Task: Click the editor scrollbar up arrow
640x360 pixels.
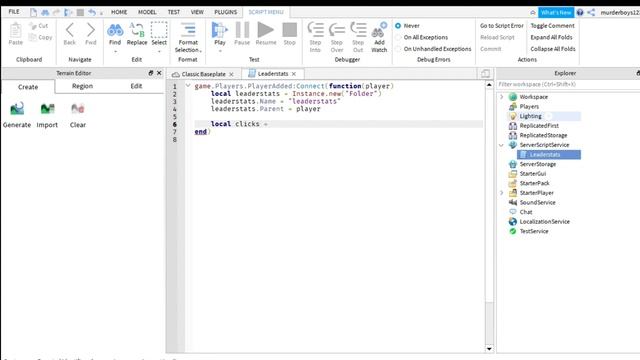Action: pos(489,84)
